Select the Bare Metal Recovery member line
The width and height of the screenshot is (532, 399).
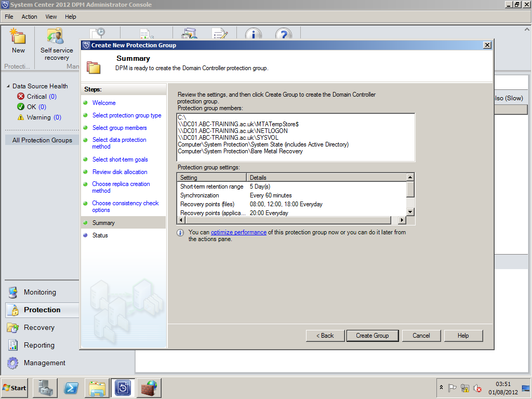(240, 151)
